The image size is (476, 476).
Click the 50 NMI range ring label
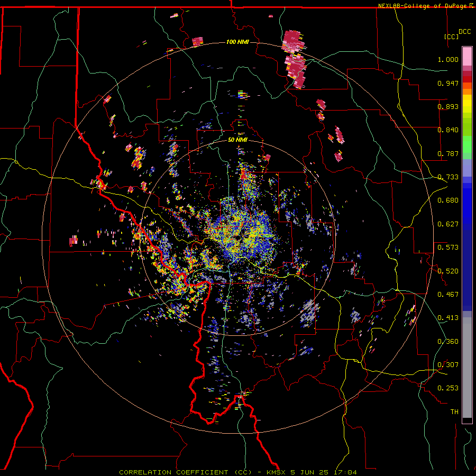237,140
